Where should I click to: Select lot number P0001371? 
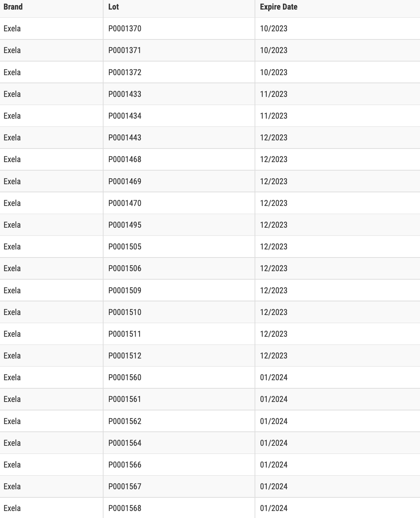(x=125, y=50)
